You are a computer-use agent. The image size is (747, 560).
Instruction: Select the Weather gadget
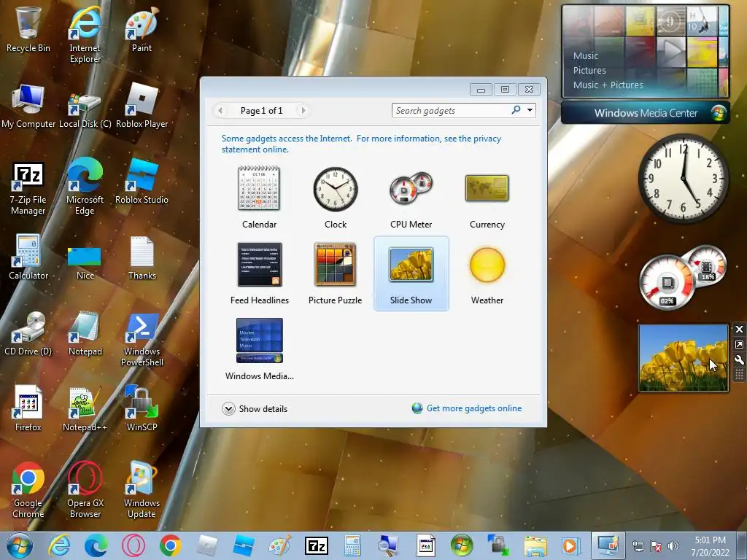coord(487,273)
